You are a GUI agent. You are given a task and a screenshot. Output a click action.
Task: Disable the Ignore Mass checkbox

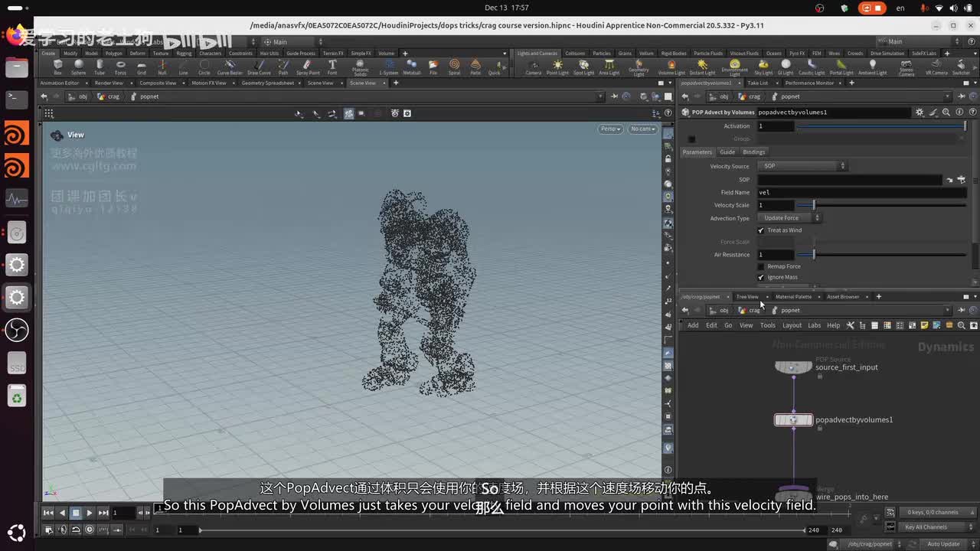click(761, 277)
